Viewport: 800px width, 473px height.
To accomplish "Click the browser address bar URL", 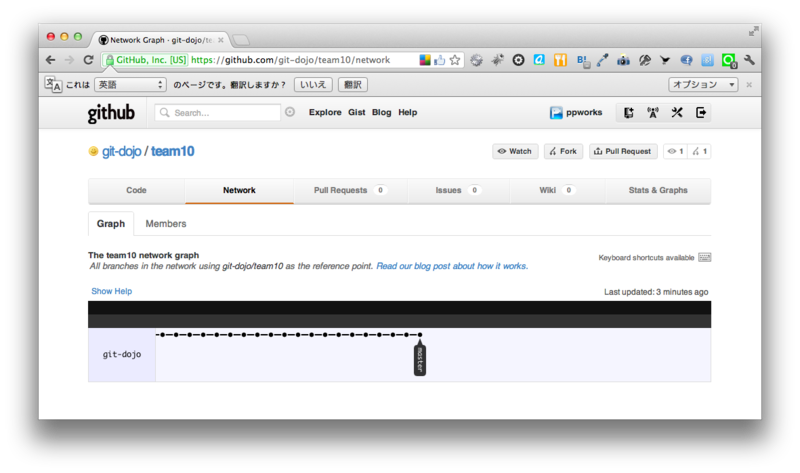I will [290, 60].
